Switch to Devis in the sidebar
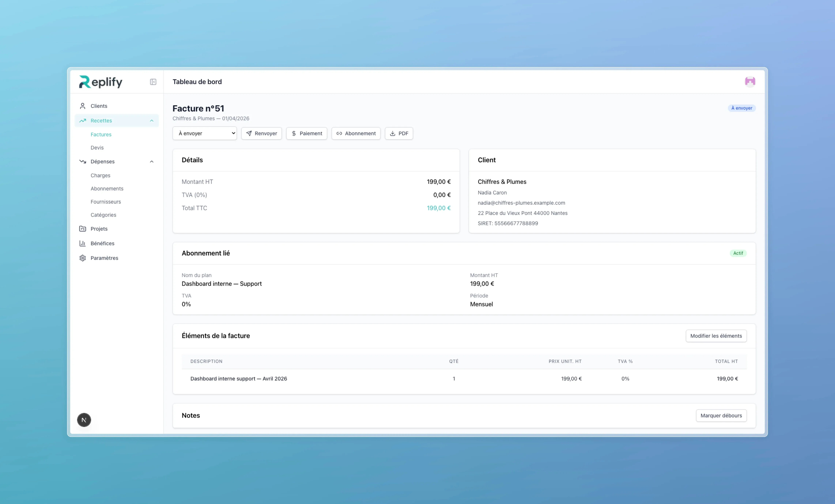Image resolution: width=835 pixels, height=504 pixels. [97, 147]
